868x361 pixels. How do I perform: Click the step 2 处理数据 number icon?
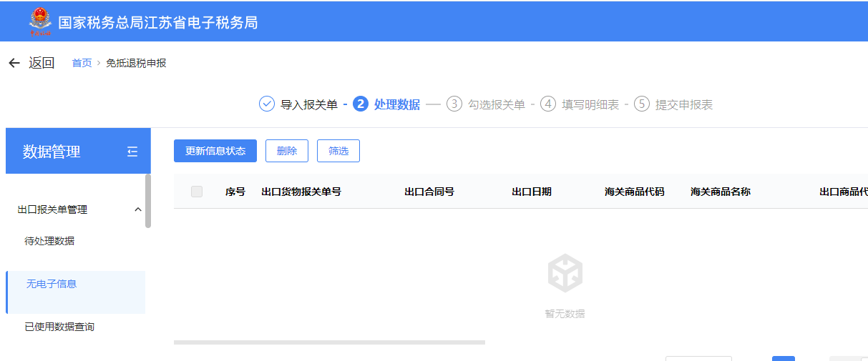coord(361,104)
